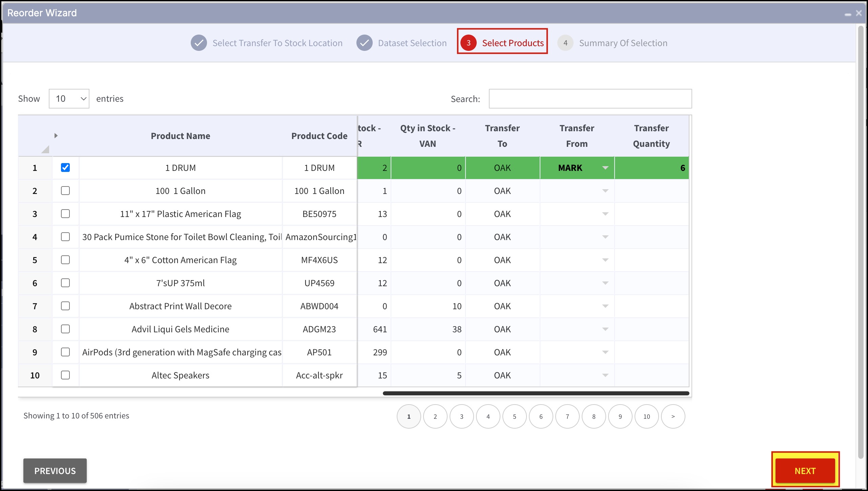
Task: Check the Advil Liqui Gels Medicine checkbox
Action: click(x=65, y=329)
